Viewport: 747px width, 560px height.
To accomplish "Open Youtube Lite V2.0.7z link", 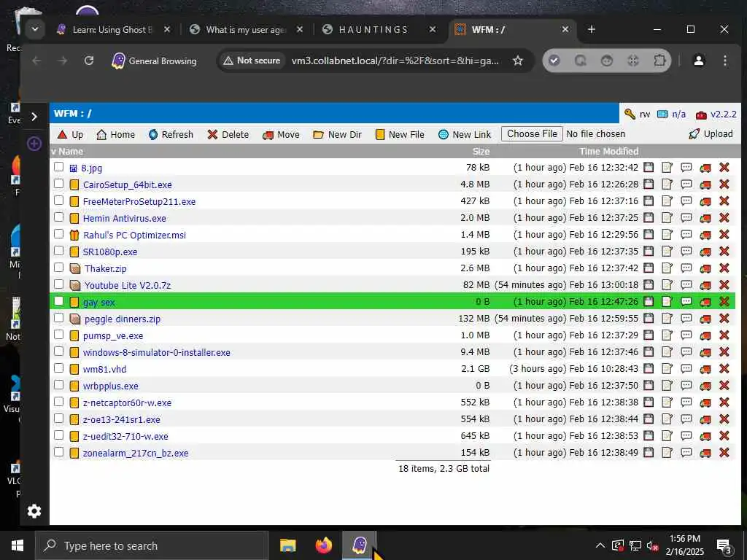I will pyautogui.click(x=127, y=285).
